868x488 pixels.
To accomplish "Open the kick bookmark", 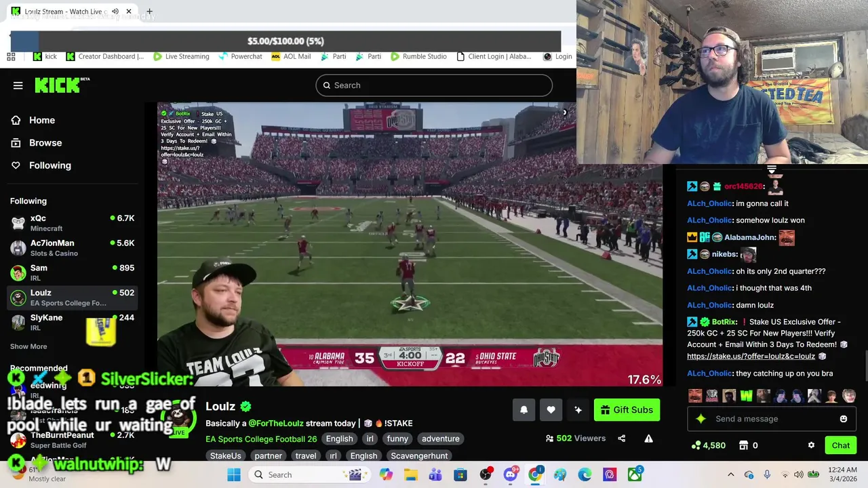I will coord(45,56).
